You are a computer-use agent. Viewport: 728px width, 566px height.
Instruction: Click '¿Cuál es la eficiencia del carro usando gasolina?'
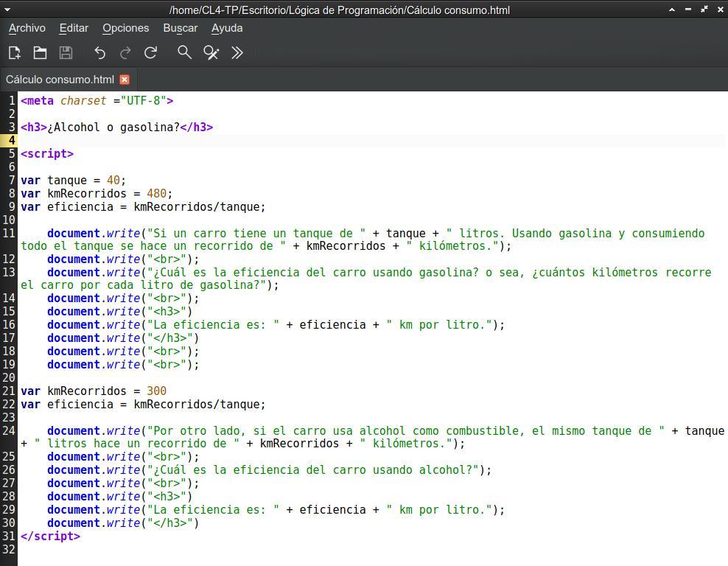[x=312, y=273]
